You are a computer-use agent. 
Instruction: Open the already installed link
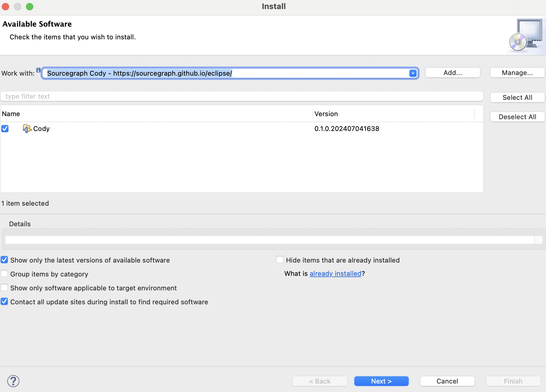click(335, 273)
